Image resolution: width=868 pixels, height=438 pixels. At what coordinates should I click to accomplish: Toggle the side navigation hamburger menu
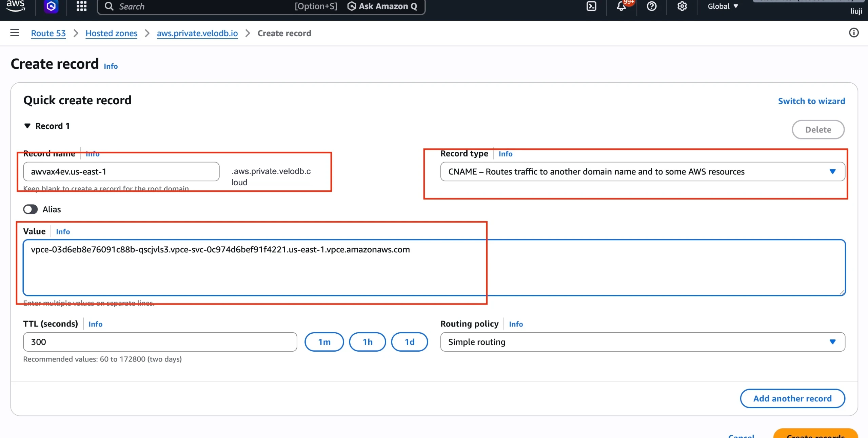15,33
